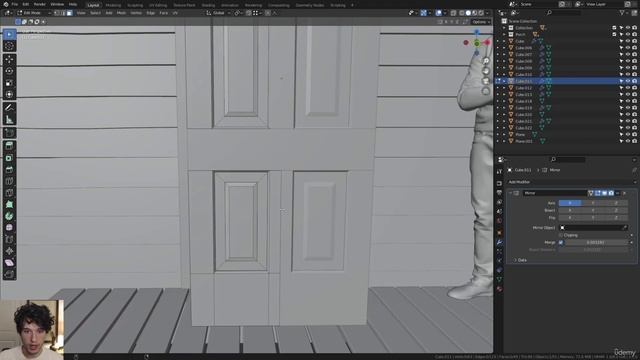Select the Bevel tool
The image size is (640, 360).
click(x=9, y=170)
